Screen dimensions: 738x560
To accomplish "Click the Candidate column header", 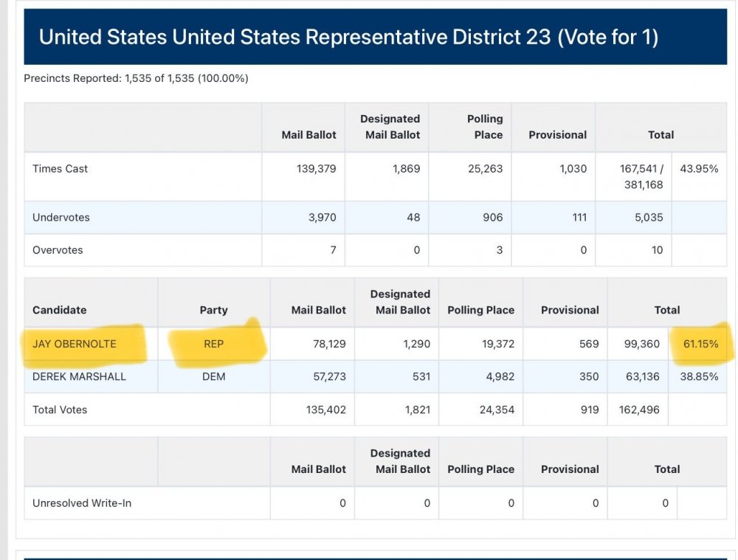I will coord(60,310).
